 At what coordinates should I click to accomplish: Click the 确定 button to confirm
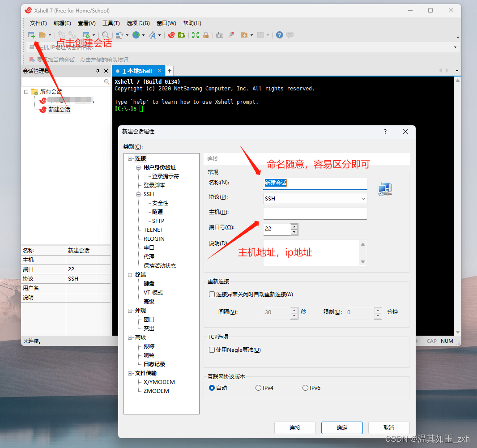tap(341, 427)
